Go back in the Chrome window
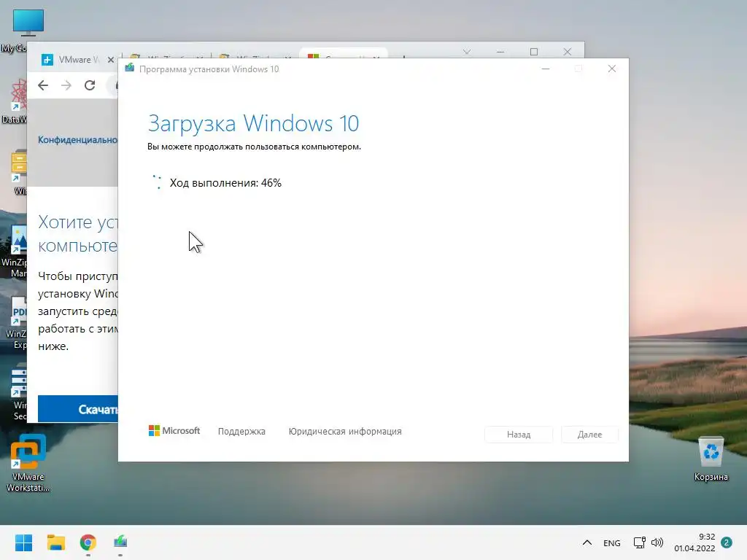The height and width of the screenshot is (560, 747). tap(43, 85)
